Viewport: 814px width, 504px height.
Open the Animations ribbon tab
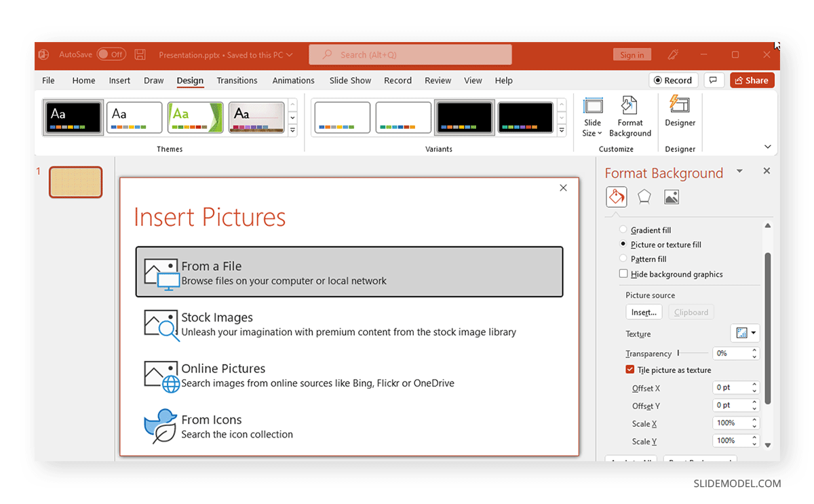click(293, 80)
